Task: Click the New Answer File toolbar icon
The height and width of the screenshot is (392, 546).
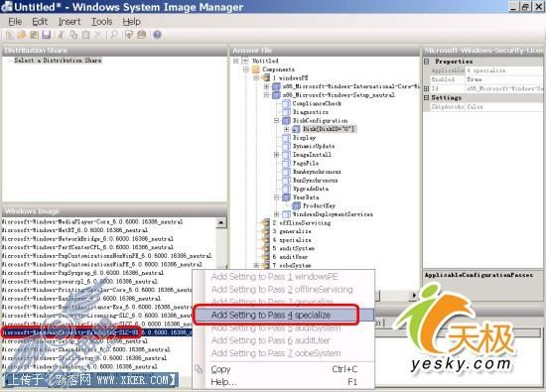Action: [x=9, y=35]
